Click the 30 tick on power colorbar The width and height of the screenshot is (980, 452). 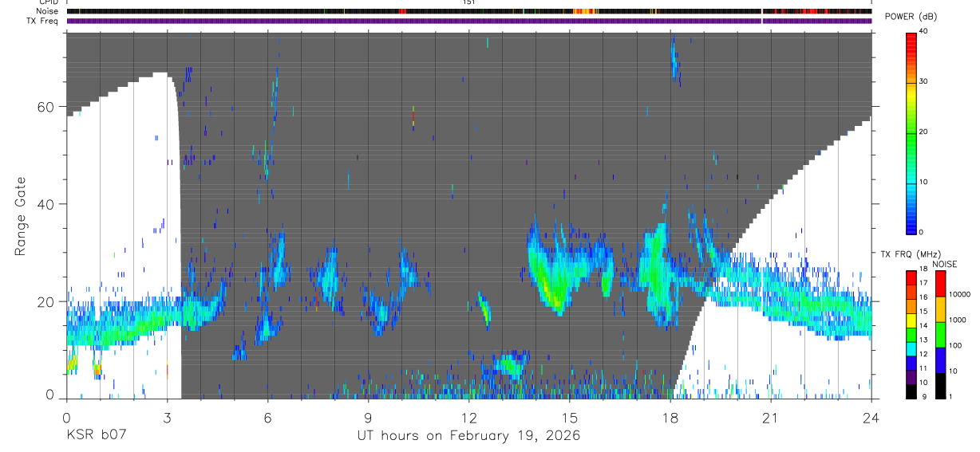point(924,81)
